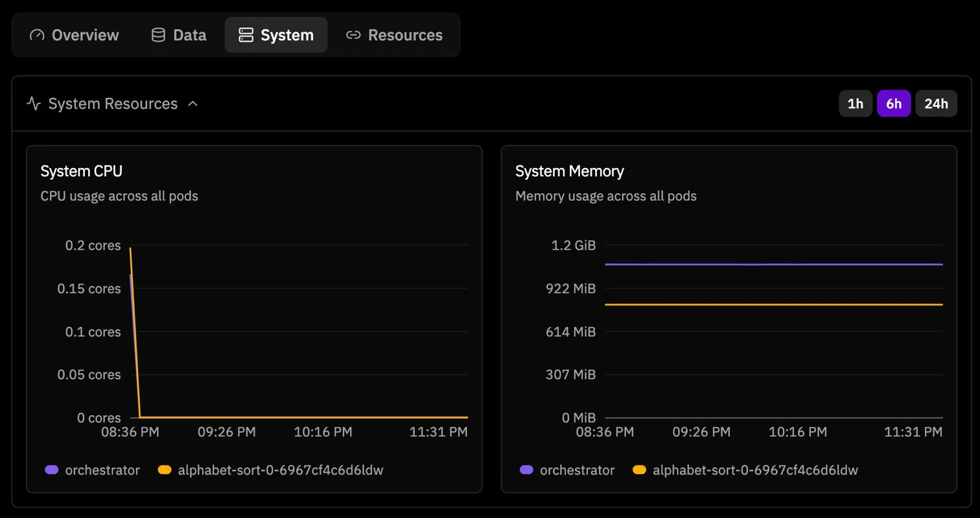Click the System Resources section title

click(x=113, y=104)
